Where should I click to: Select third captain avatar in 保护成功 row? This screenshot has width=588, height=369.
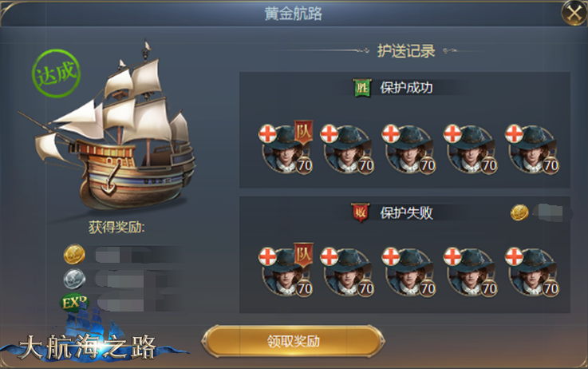click(x=408, y=149)
